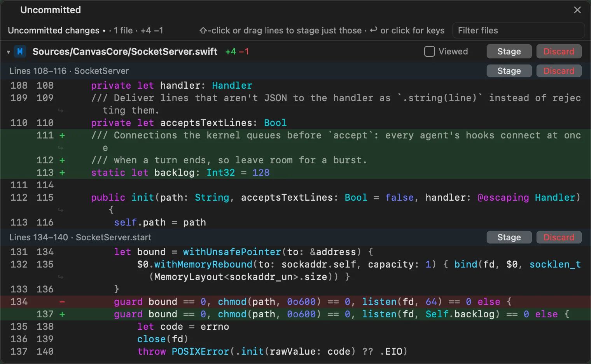Click the minus marker on removed line 134
This screenshot has height=364, width=591.
click(62, 302)
